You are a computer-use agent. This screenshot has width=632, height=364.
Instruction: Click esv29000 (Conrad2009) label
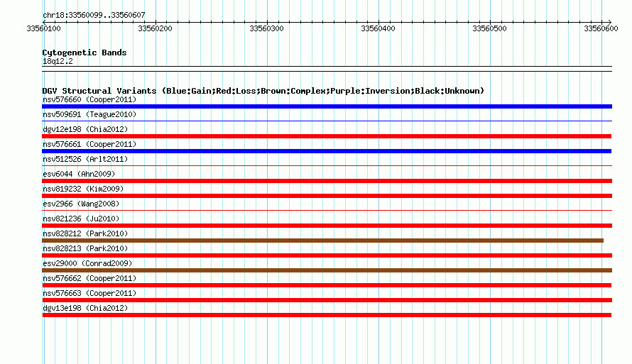[x=87, y=263]
